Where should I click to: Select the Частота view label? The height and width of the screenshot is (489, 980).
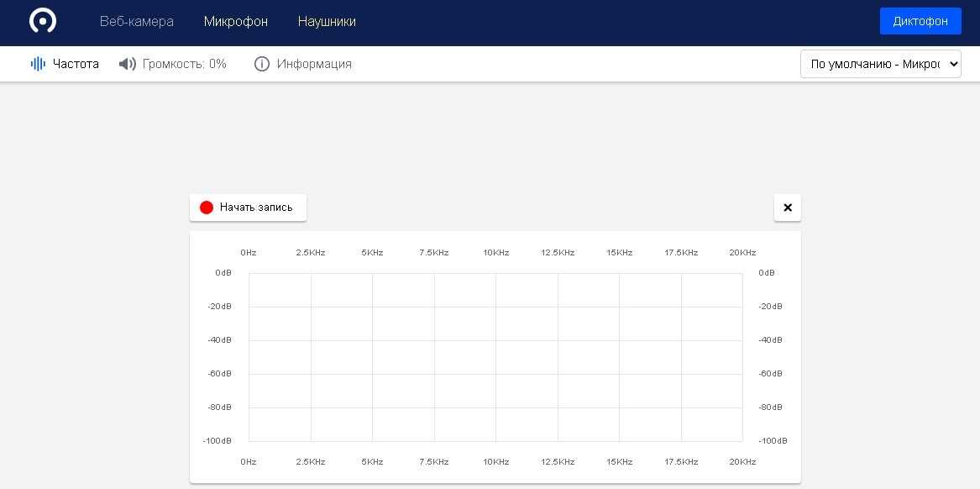click(76, 64)
